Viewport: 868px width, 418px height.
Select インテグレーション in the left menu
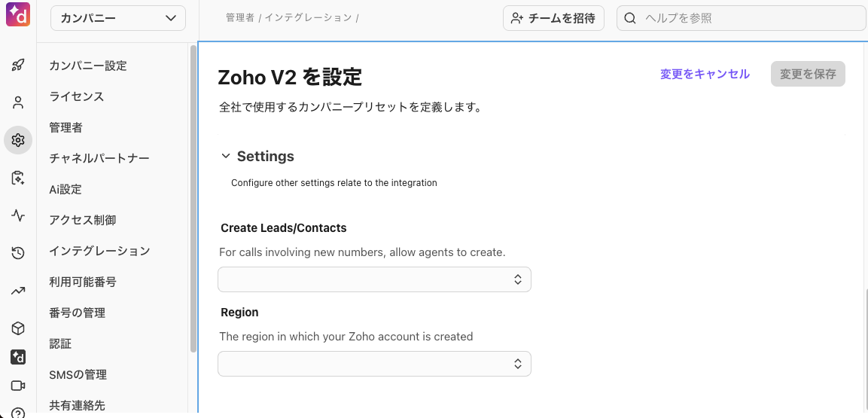coord(99,251)
